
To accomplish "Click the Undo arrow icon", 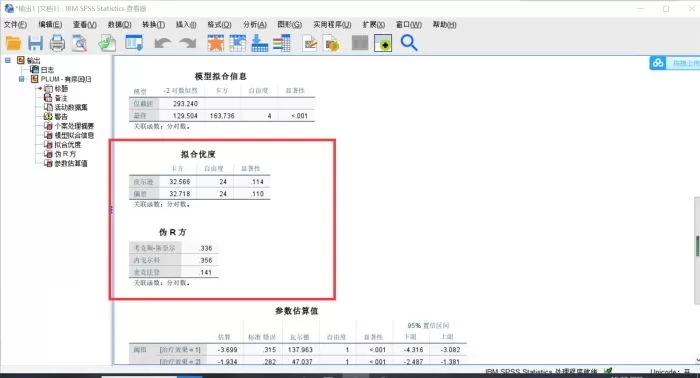I will coord(162,43).
